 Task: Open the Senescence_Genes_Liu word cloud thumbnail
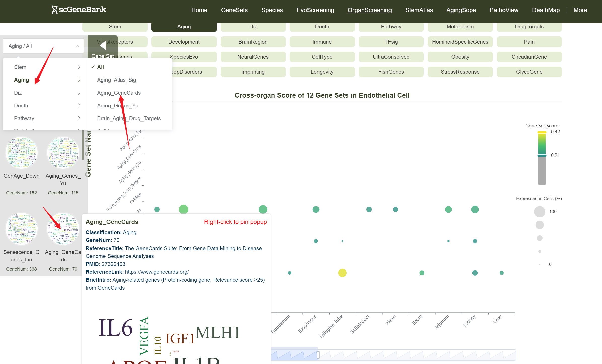click(21, 229)
